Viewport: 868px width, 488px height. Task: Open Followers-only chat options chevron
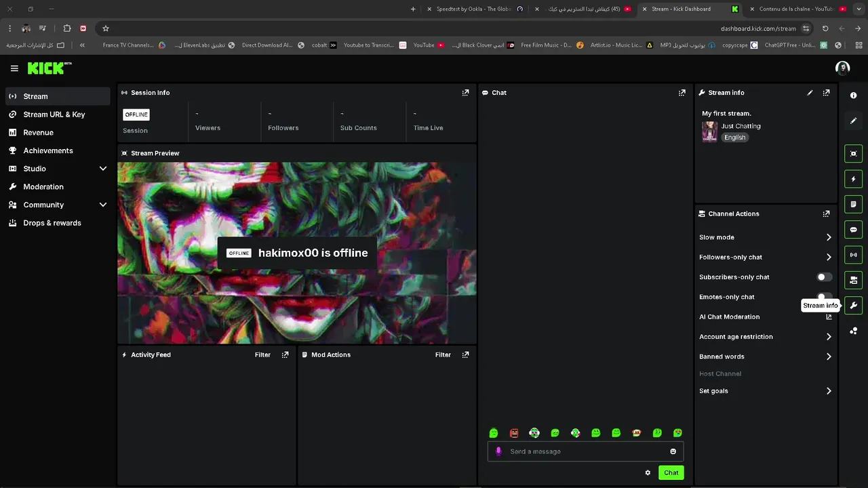pos(829,257)
